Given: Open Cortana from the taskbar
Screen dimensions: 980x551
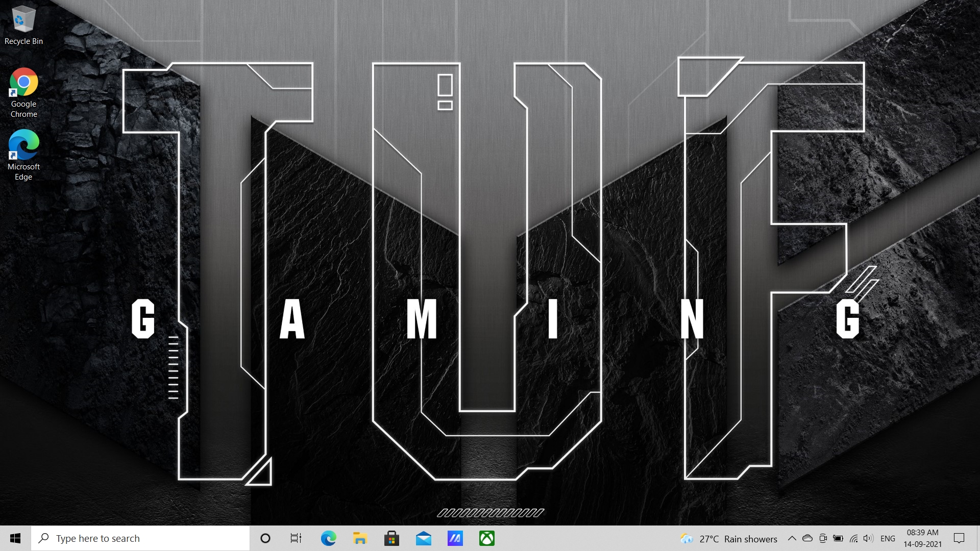Looking at the screenshot, I should (x=265, y=538).
